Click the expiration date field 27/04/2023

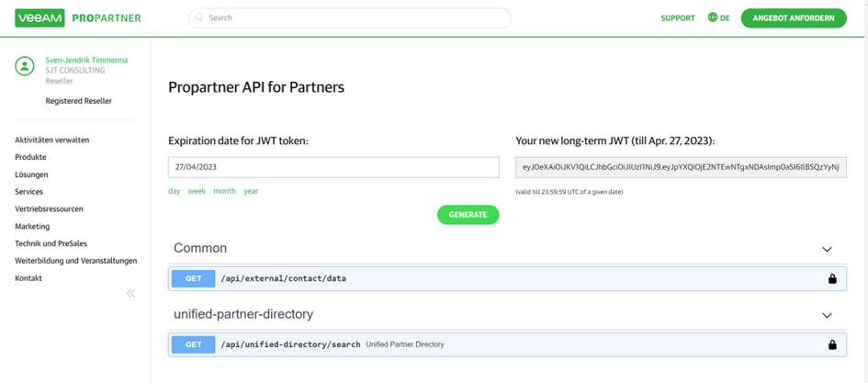pos(333,167)
